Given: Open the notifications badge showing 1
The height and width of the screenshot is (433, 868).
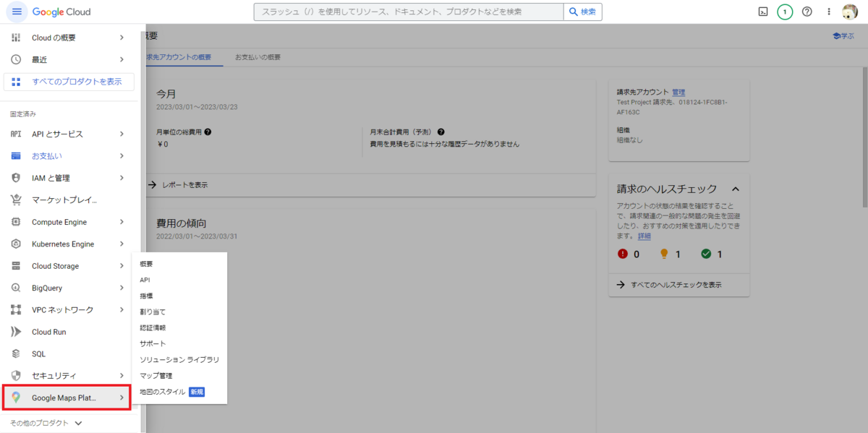Looking at the screenshot, I should pyautogui.click(x=785, y=12).
